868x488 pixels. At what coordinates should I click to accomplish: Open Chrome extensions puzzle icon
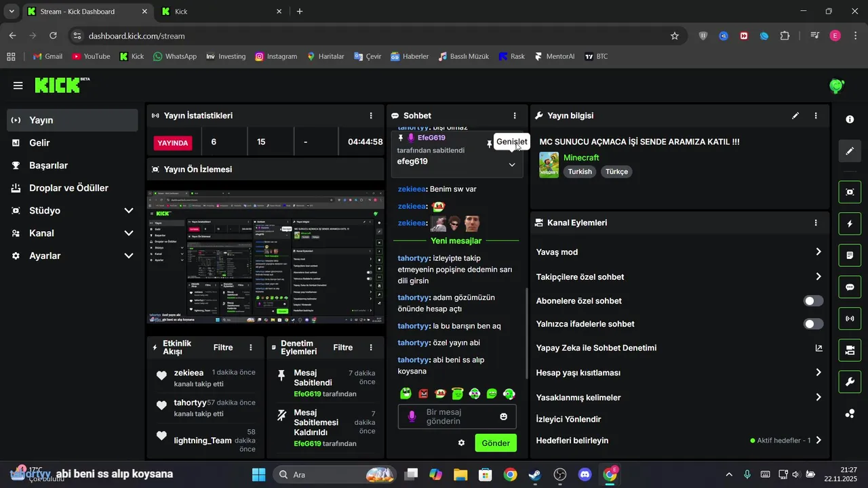coord(785,36)
